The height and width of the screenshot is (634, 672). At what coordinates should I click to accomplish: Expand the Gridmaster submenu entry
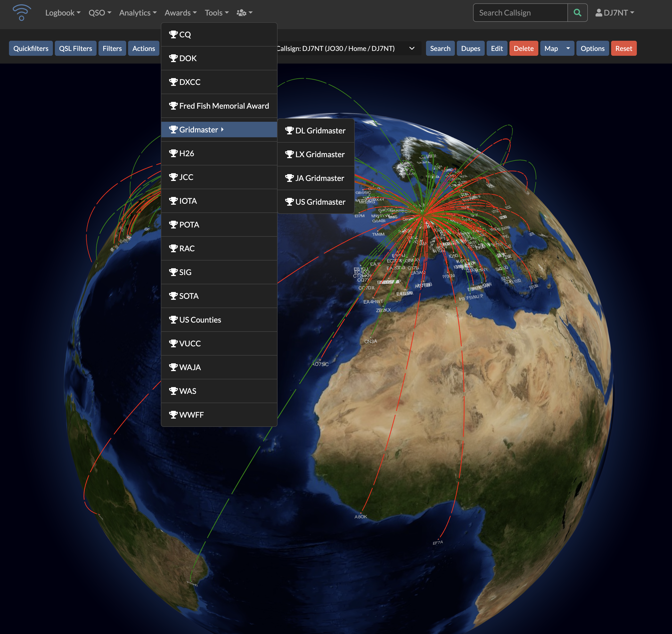pos(219,130)
